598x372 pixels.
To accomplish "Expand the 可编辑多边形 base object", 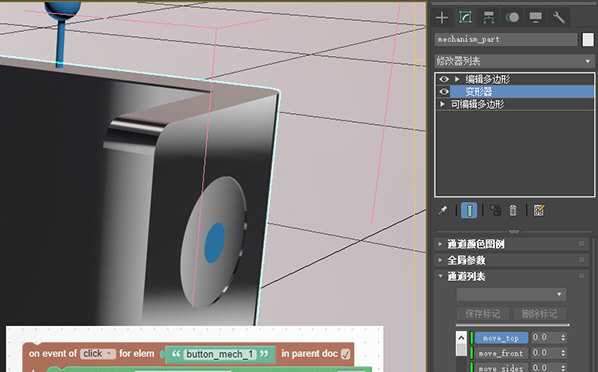I will (442, 104).
